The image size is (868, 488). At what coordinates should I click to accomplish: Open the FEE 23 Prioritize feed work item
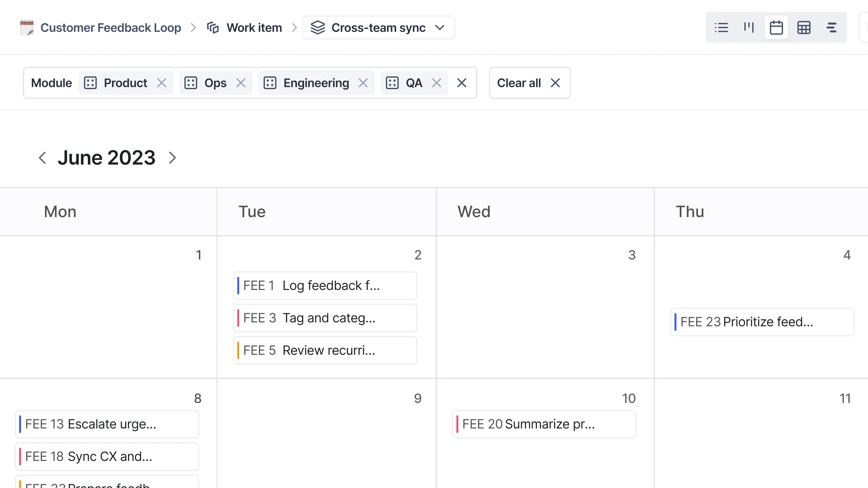click(762, 322)
